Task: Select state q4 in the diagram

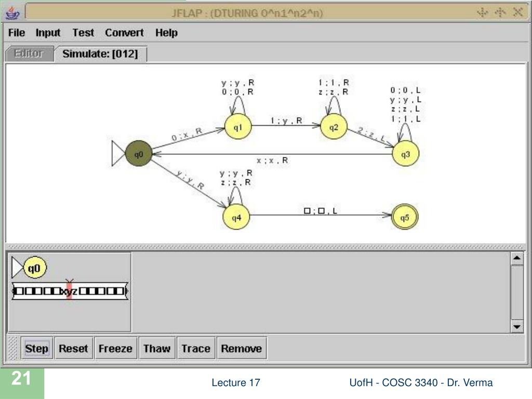Action: [x=236, y=217]
